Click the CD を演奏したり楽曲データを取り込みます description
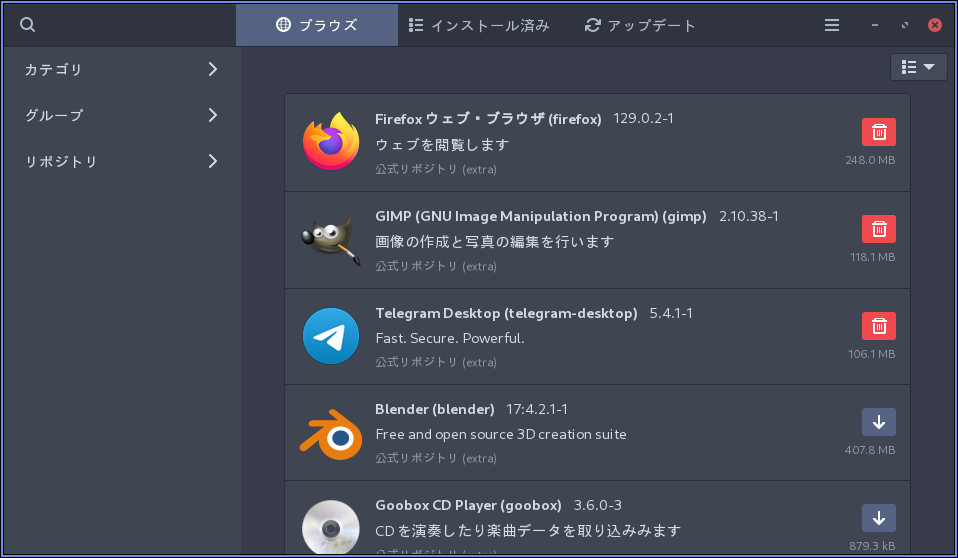Image resolution: width=958 pixels, height=558 pixels. click(528, 530)
